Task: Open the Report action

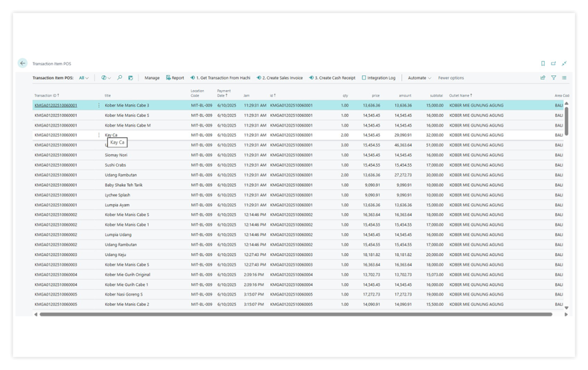Action: click(x=175, y=78)
